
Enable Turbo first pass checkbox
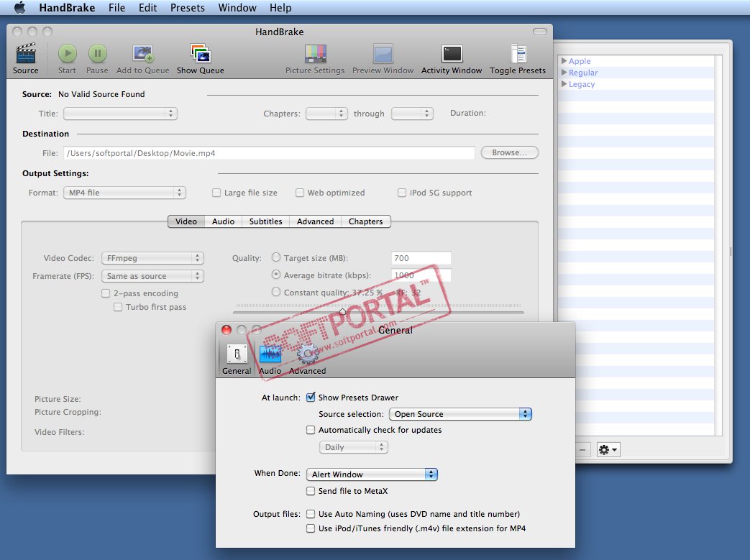[118, 307]
